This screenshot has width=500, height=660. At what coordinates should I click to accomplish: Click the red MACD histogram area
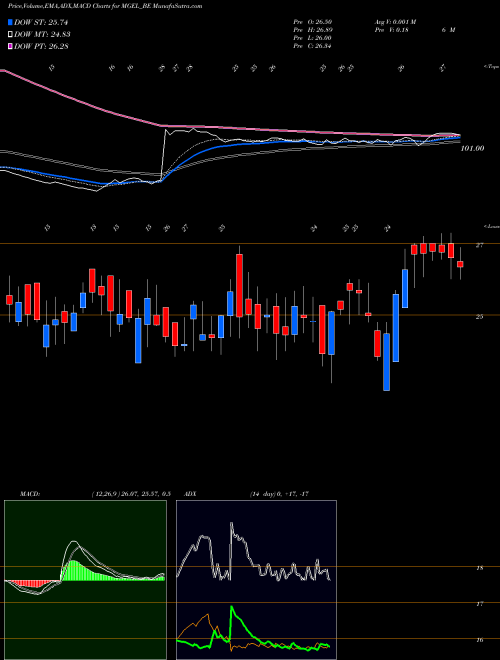(x=32, y=584)
